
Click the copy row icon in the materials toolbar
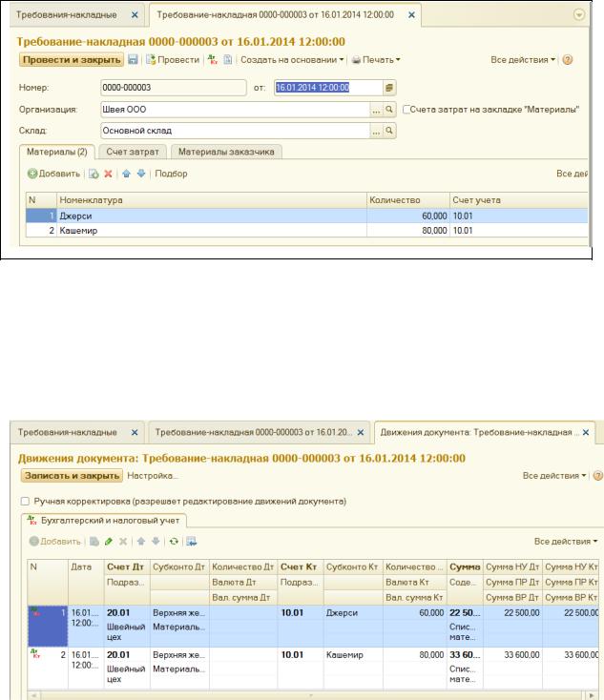point(94,174)
